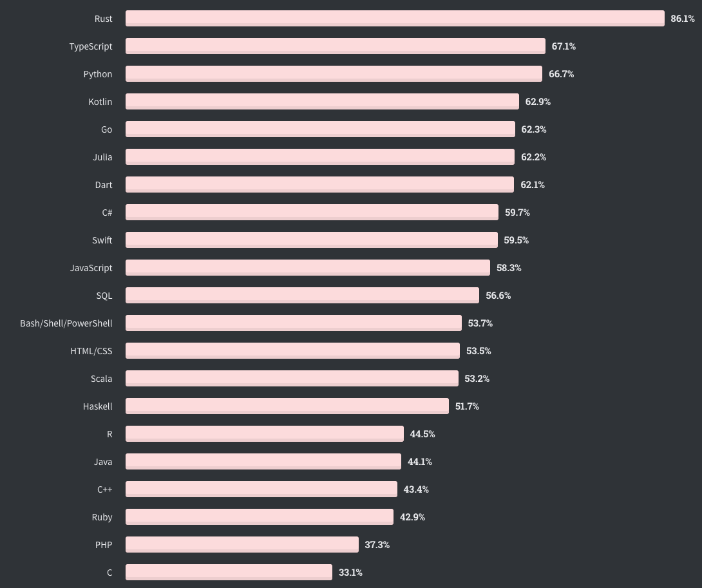702x588 pixels.
Task: Click the SQL bar showing 56.6%
Action: pyautogui.click(x=302, y=295)
